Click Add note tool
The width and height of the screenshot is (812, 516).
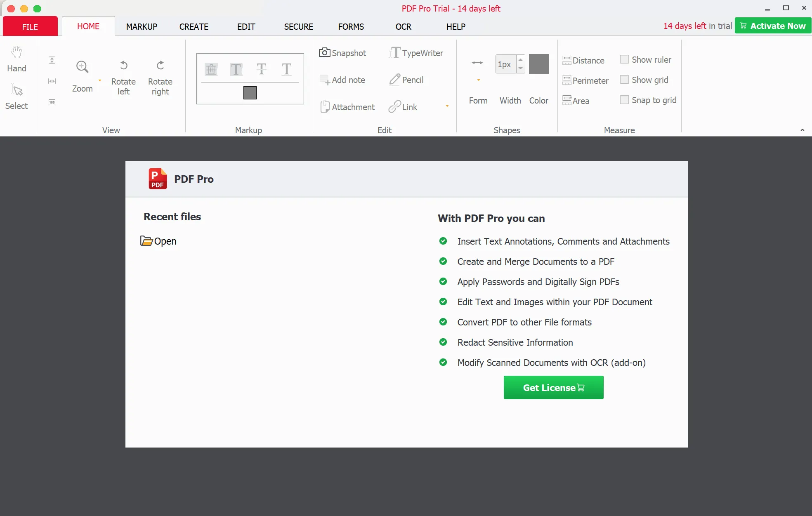click(x=342, y=80)
